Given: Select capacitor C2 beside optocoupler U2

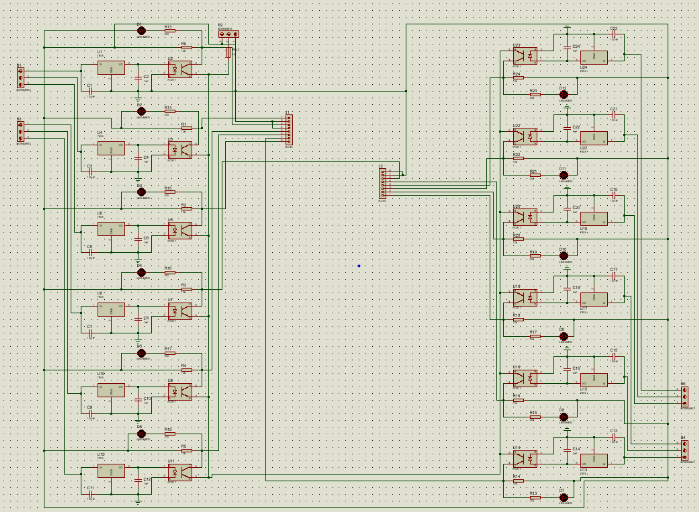Looking at the screenshot, I should point(138,78).
